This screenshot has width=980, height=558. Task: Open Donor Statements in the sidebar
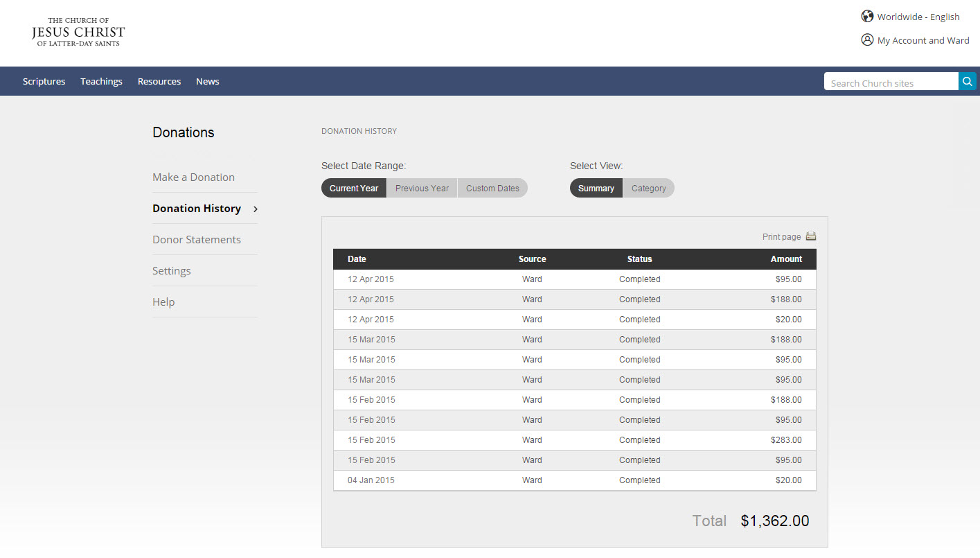point(197,239)
